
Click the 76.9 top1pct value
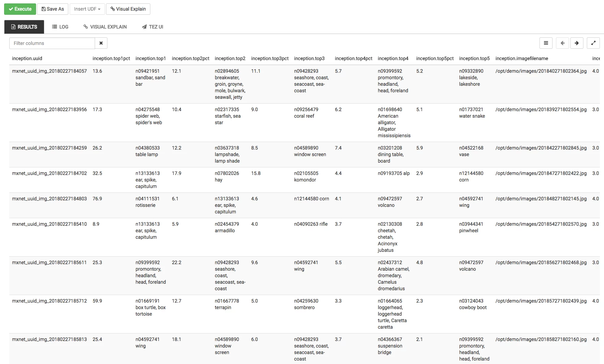(x=97, y=199)
